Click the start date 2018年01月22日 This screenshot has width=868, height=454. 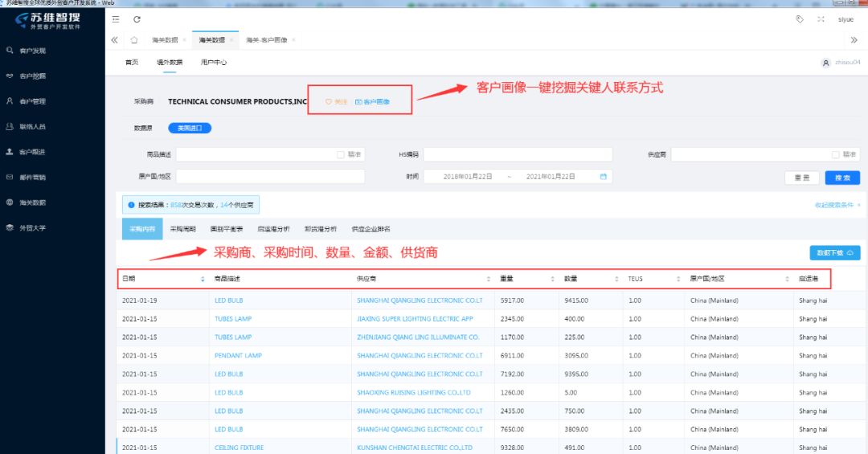coord(468,177)
